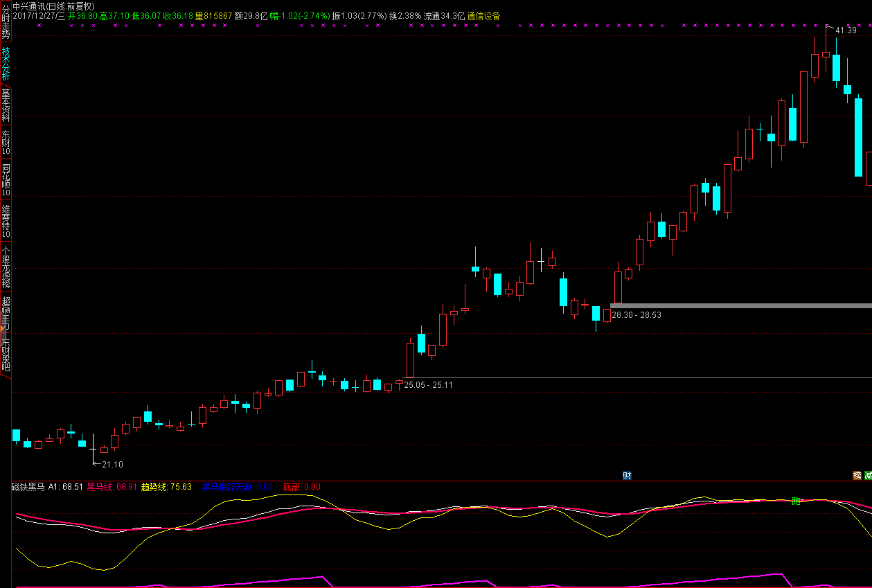The height and width of the screenshot is (588, 872).
Task: Select the 同花顺10 side tab
Action: (x=6, y=179)
